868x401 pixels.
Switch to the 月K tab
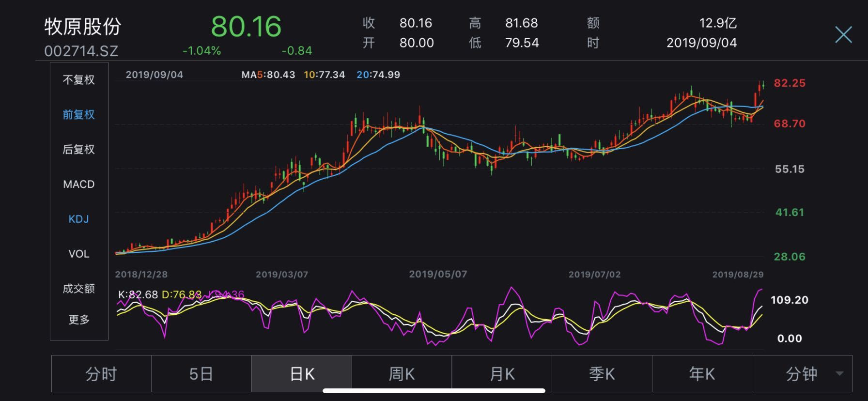pos(502,374)
